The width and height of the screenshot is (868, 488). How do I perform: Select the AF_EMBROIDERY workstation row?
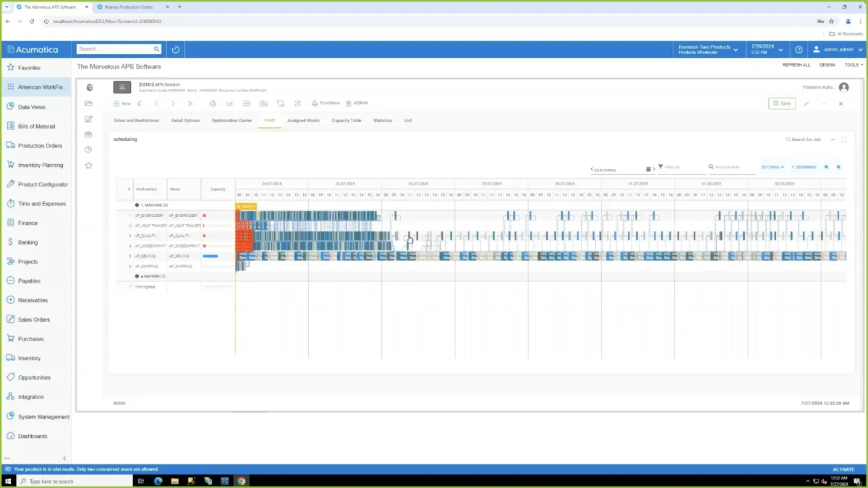(174, 215)
